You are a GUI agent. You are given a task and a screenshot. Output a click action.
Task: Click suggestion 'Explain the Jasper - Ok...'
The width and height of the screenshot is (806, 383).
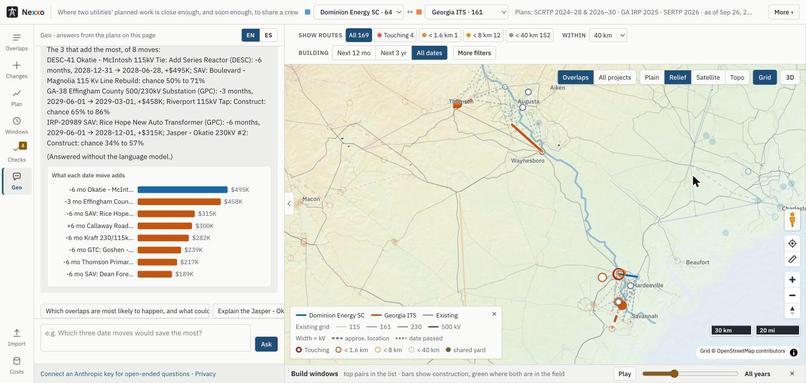point(249,311)
